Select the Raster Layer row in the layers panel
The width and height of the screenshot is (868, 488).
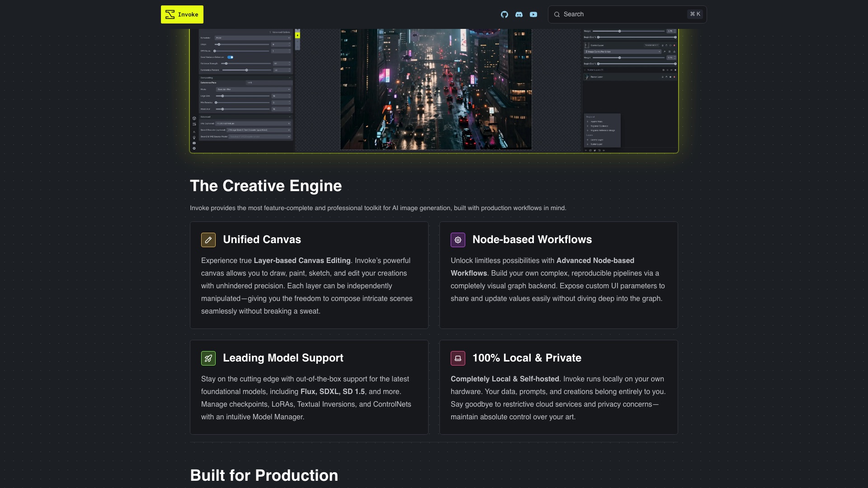(630, 77)
